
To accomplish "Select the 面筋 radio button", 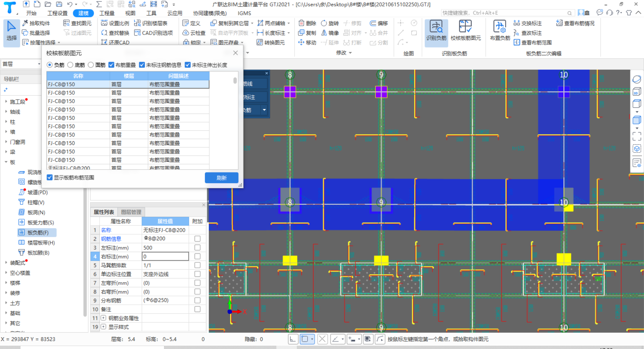I will [x=91, y=65].
